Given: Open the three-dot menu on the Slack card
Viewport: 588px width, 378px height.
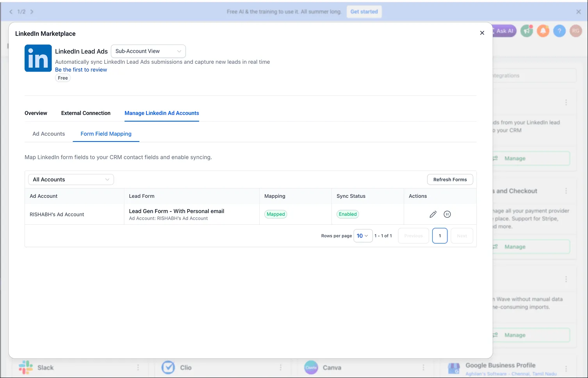Looking at the screenshot, I should pos(138,367).
